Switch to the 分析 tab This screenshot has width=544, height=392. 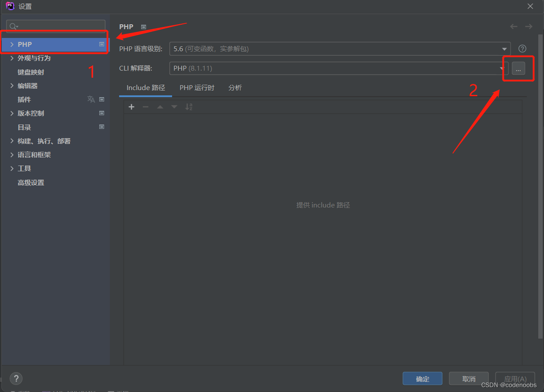[235, 88]
